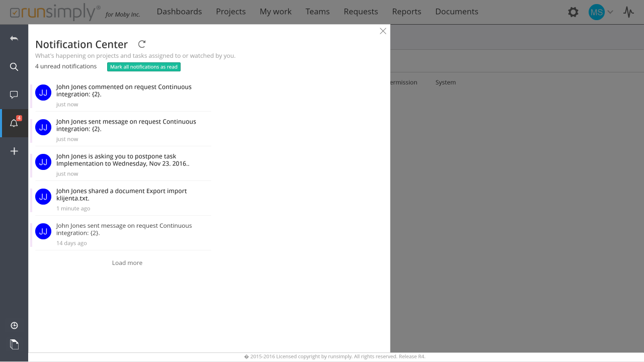Open the settings gear icon
This screenshot has height=362, width=644.
tap(573, 12)
